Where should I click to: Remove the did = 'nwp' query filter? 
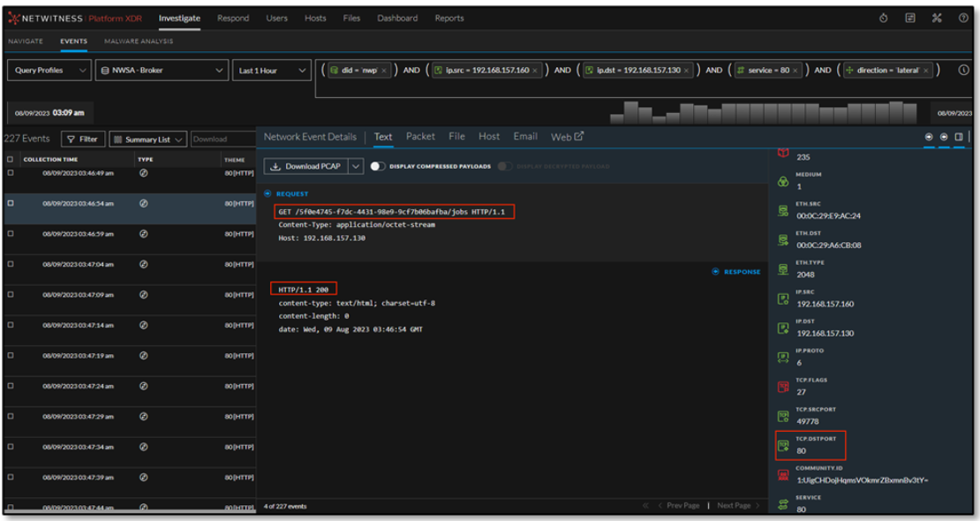pyautogui.click(x=385, y=71)
